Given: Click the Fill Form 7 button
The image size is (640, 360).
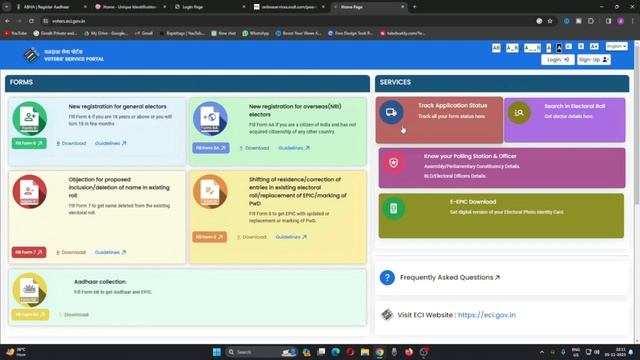Looking at the screenshot, I should pos(29,252).
